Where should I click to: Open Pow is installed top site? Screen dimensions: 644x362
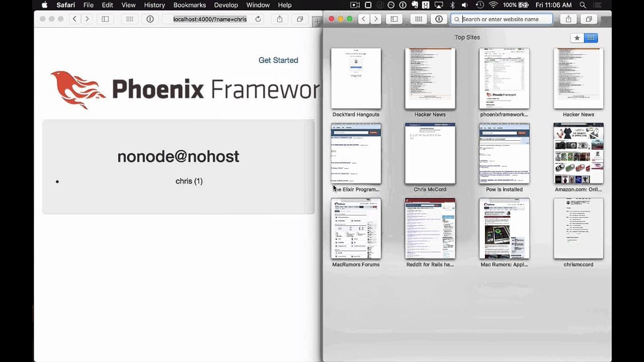(x=504, y=153)
